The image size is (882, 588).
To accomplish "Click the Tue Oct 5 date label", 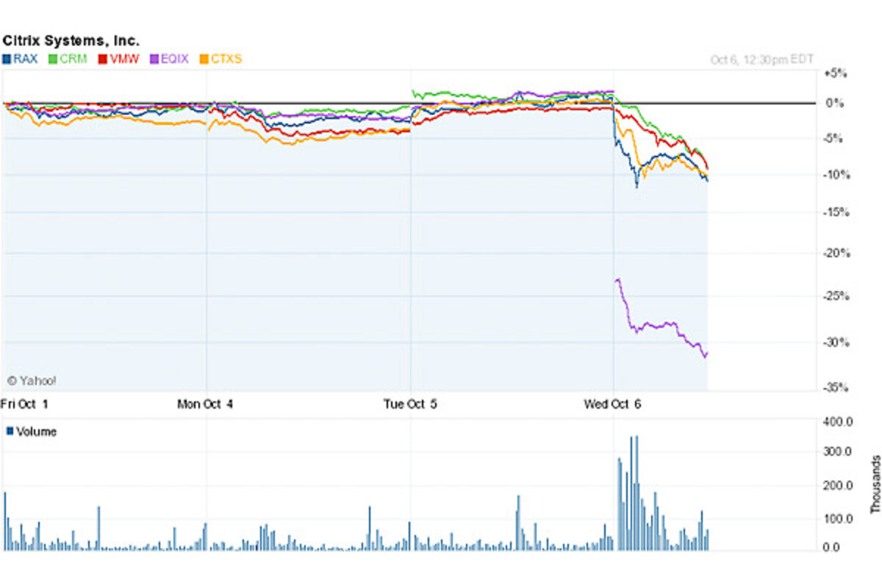I will click(x=412, y=403).
